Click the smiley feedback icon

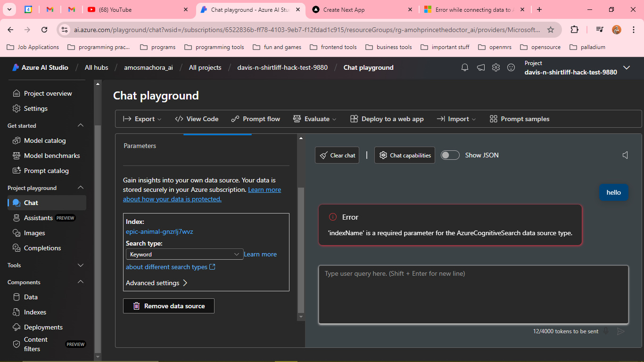click(x=511, y=67)
